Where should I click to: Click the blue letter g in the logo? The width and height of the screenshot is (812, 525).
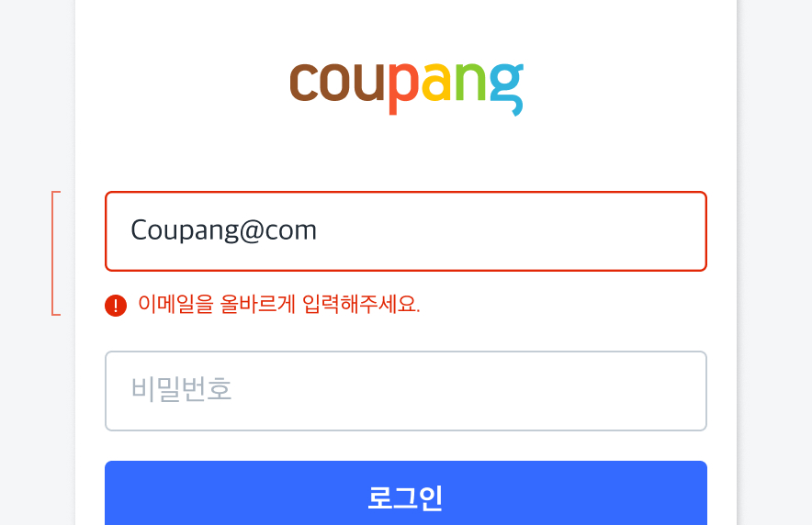[x=506, y=89]
